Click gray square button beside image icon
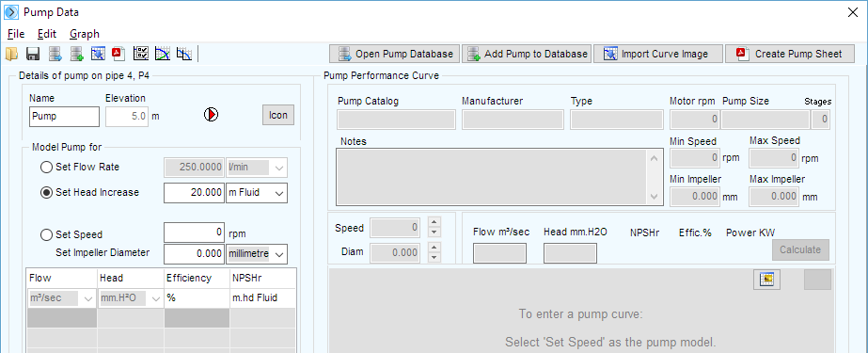 pyautogui.click(x=817, y=280)
